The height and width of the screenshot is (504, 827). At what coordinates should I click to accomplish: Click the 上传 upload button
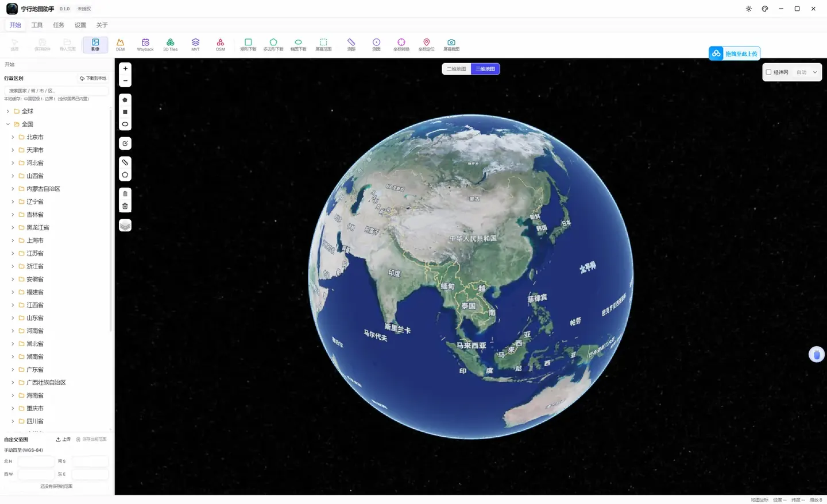click(63, 439)
